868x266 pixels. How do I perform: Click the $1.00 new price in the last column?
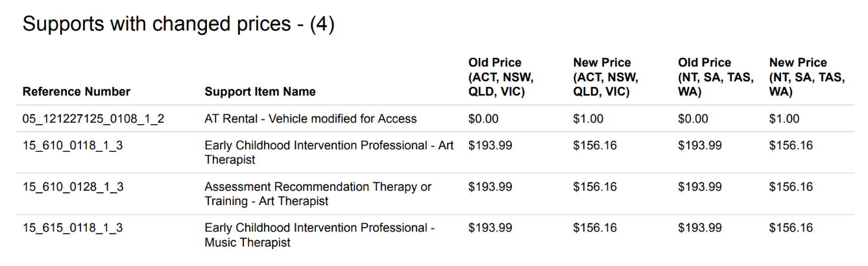click(784, 119)
